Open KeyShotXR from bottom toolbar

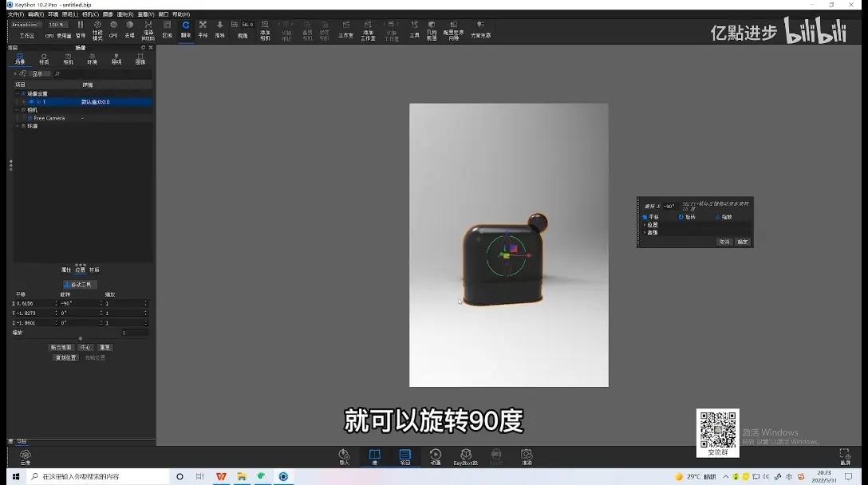click(466, 457)
